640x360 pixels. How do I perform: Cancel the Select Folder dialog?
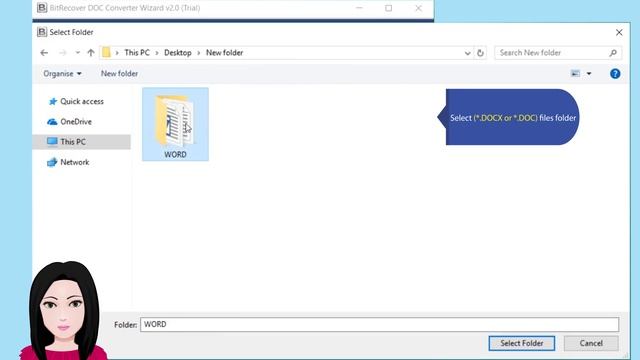(x=591, y=343)
